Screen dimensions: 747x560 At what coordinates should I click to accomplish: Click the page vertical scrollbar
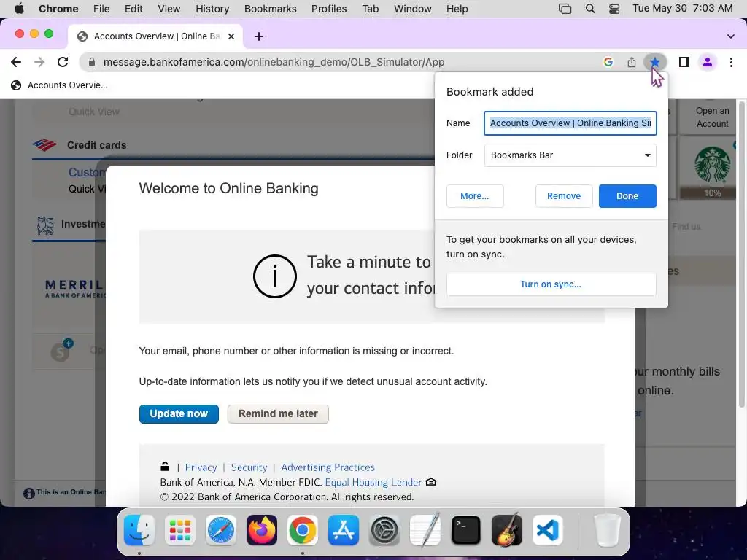coord(741,254)
